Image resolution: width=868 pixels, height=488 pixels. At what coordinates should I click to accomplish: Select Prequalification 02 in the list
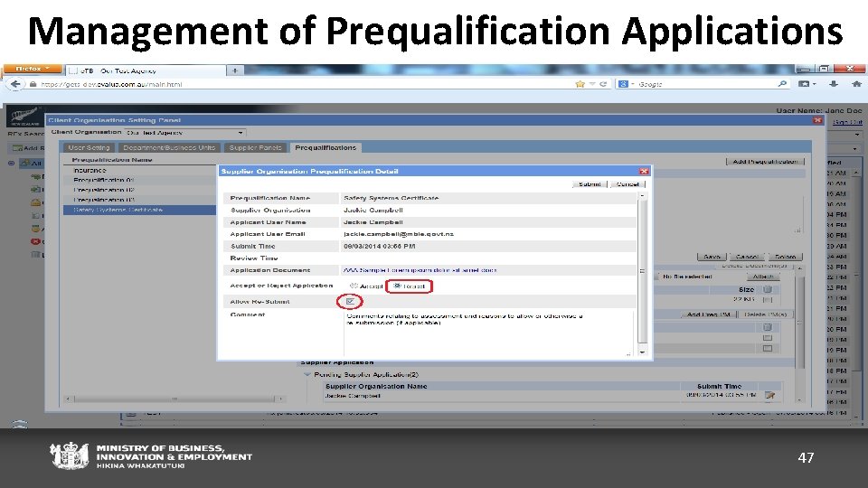point(139,190)
